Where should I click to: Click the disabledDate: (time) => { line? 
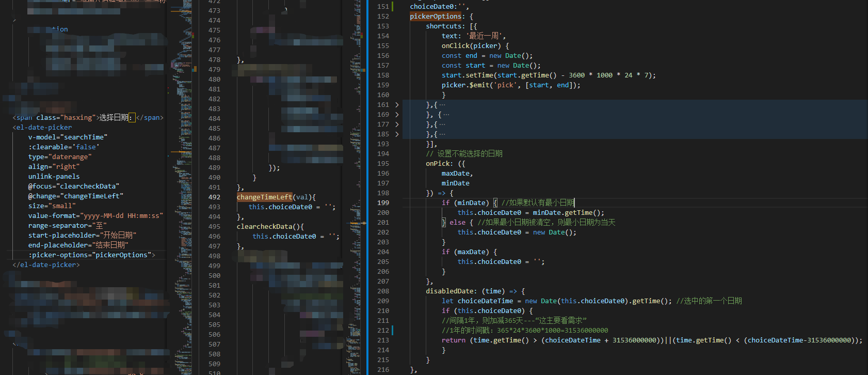(x=475, y=291)
